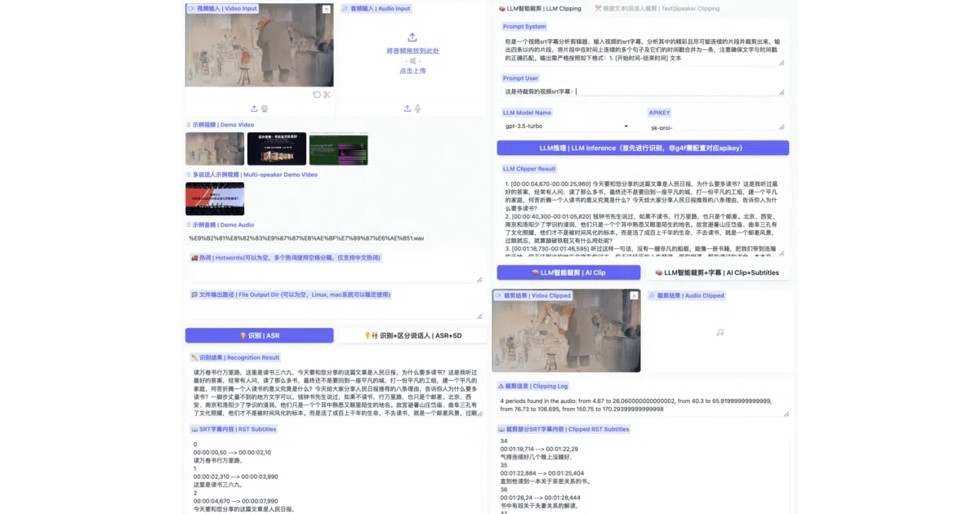Click into the APIKEY text field
This screenshot has height=514, width=980.
point(717,126)
